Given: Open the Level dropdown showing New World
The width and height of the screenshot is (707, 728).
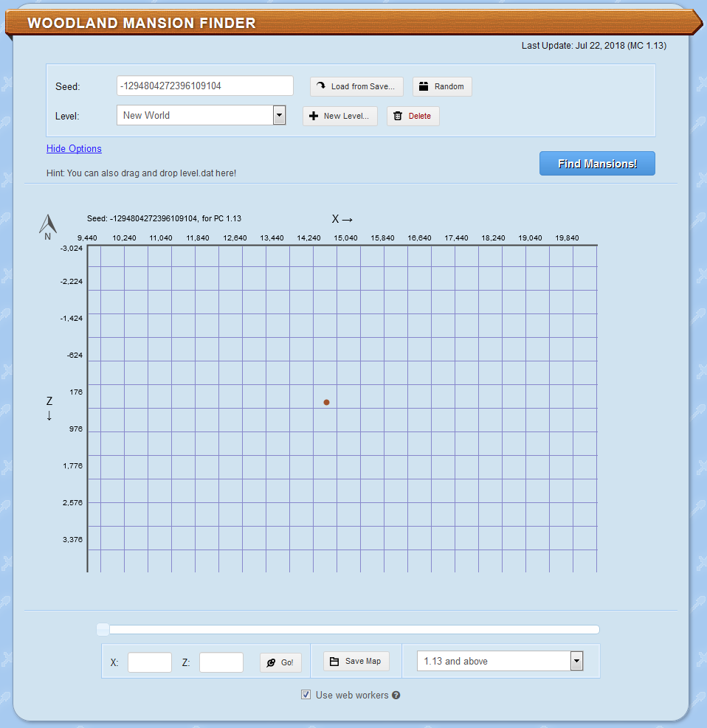Looking at the screenshot, I should pyautogui.click(x=201, y=115).
